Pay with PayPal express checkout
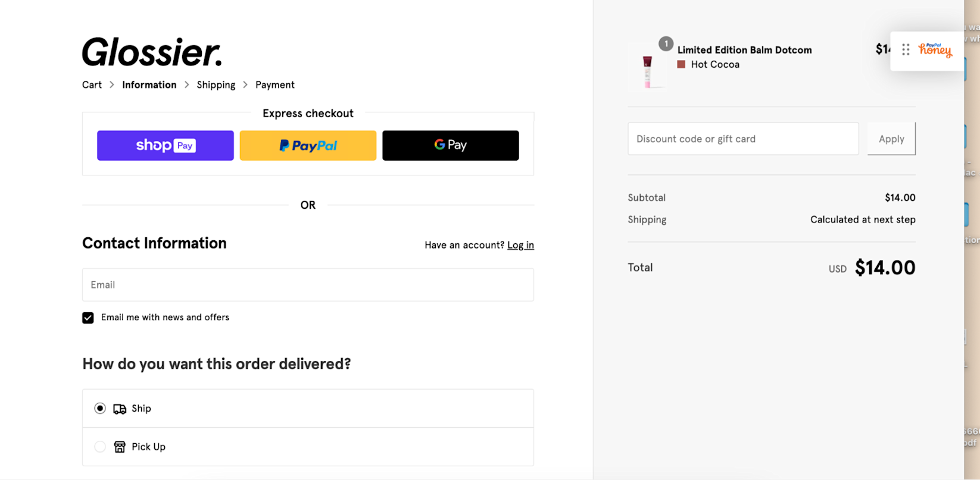Viewport: 980px width, 480px height. [x=308, y=145]
